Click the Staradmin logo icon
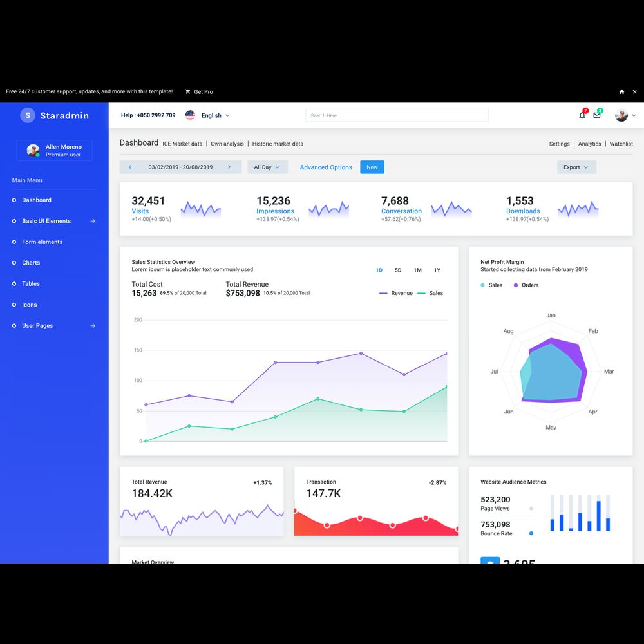 tap(28, 115)
